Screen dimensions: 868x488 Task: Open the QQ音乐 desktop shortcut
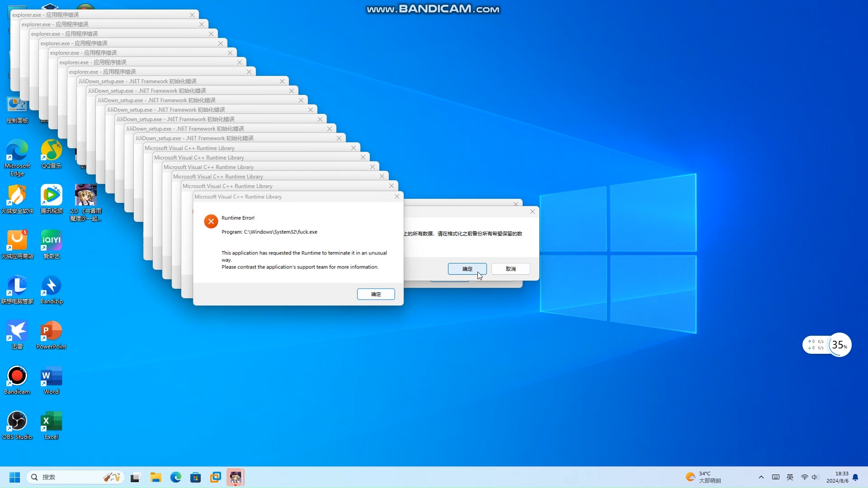52,154
